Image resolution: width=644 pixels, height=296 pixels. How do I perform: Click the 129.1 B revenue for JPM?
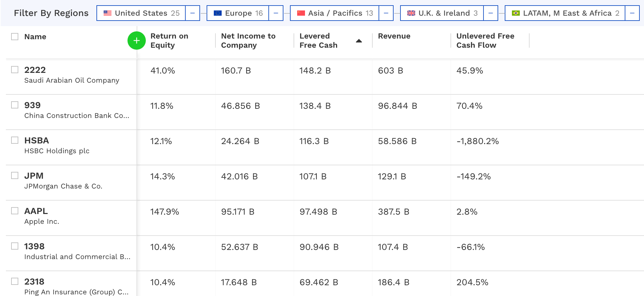click(392, 176)
